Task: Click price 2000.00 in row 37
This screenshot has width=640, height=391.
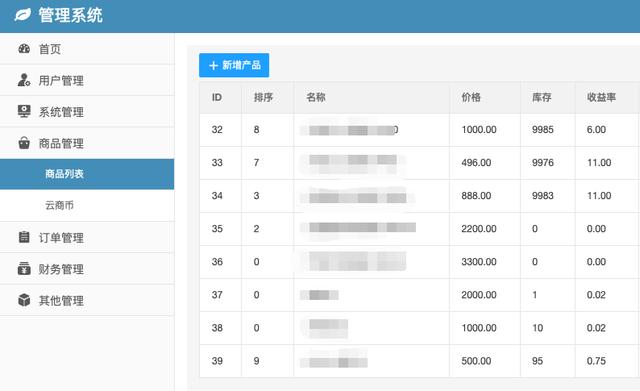Action: pyautogui.click(x=479, y=295)
